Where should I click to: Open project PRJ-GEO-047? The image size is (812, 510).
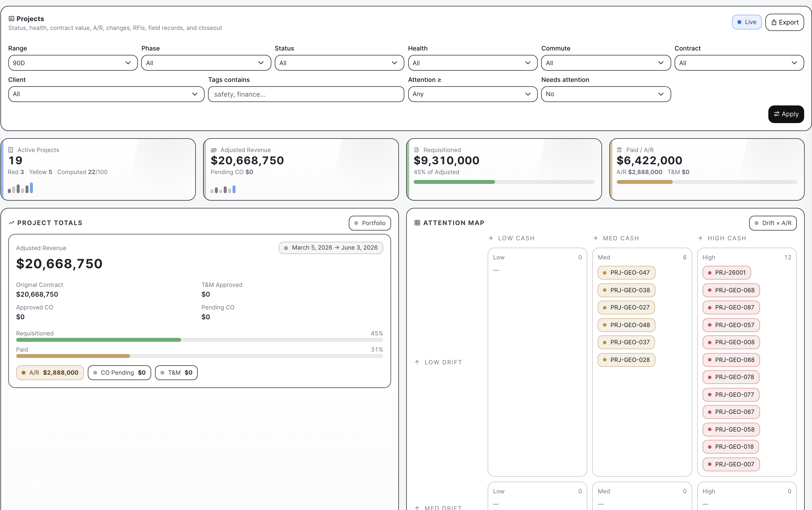[626, 272]
